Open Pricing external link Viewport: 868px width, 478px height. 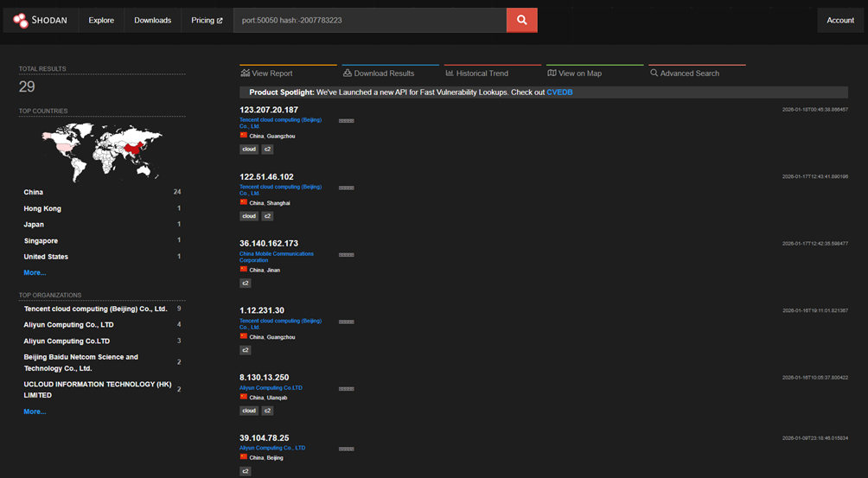coord(207,20)
